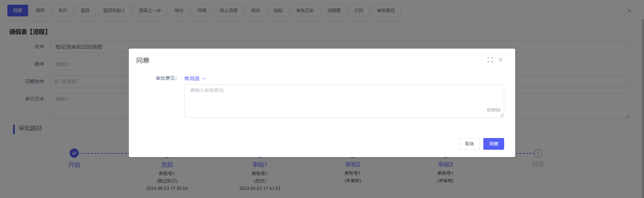Open 审批历史 from the toolbar
Image resolution: width=644 pixels, height=198 pixels.
305,11
